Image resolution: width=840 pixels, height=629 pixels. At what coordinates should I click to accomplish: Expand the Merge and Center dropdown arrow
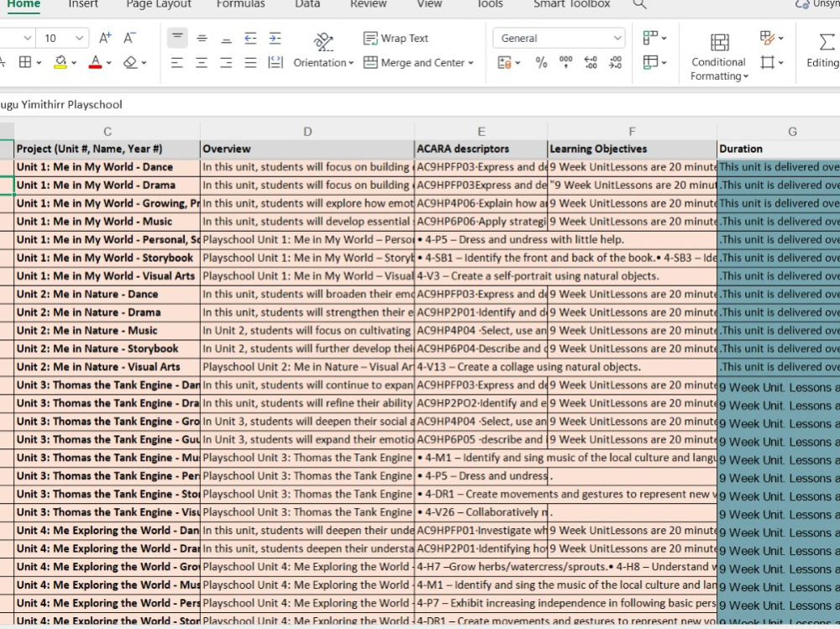(471, 63)
